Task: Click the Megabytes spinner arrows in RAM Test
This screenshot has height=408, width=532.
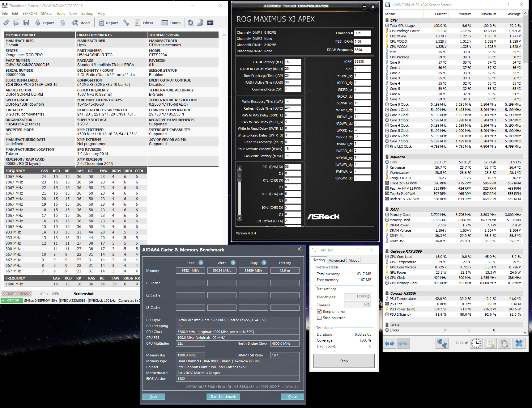Action: click(x=368, y=297)
